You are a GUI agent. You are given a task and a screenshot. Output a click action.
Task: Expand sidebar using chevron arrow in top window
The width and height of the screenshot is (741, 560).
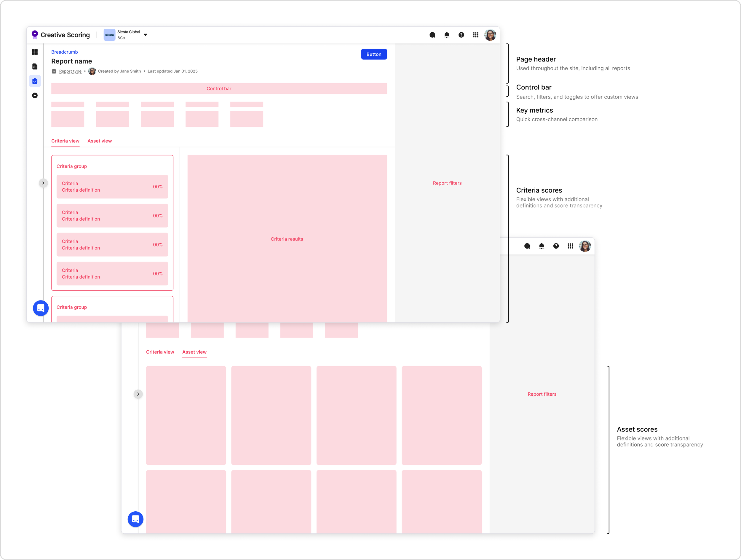point(43,183)
